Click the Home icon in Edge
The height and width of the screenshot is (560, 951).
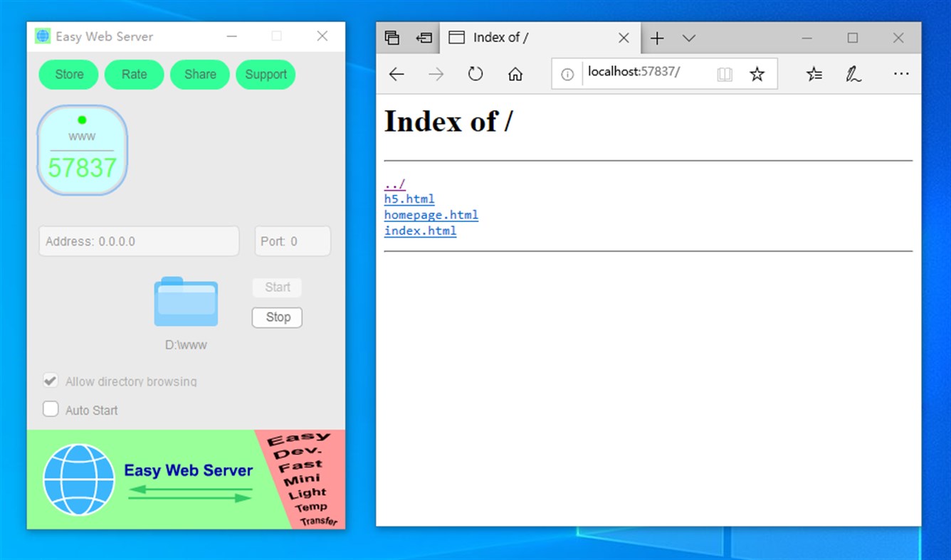(x=515, y=73)
